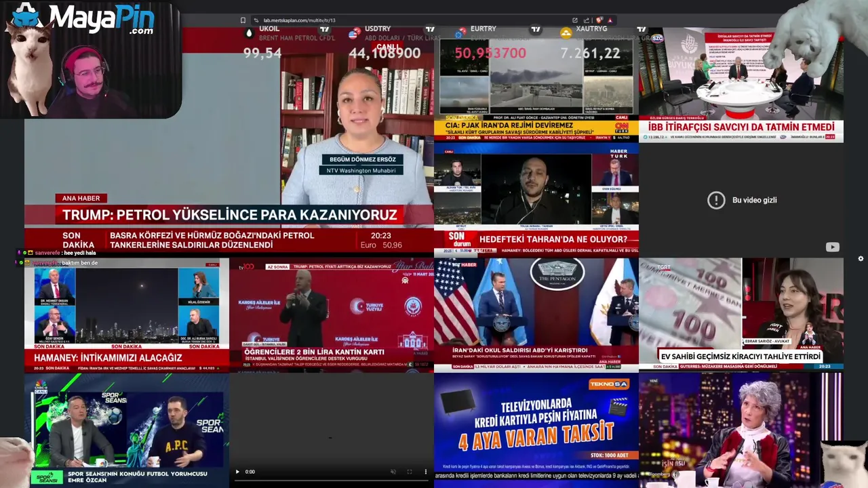Click the EURTRY flag icon
Image resolution: width=868 pixels, height=488 pixels.
(460, 33)
